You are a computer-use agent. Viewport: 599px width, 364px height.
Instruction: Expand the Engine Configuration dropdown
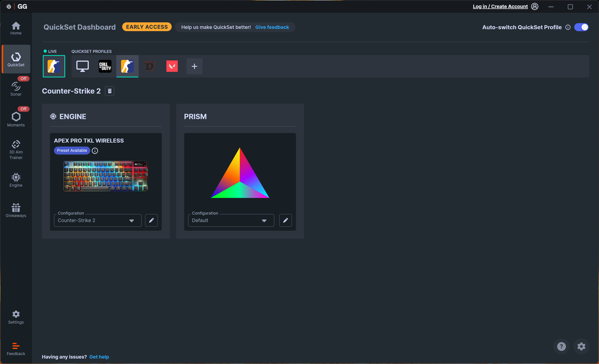98,220
